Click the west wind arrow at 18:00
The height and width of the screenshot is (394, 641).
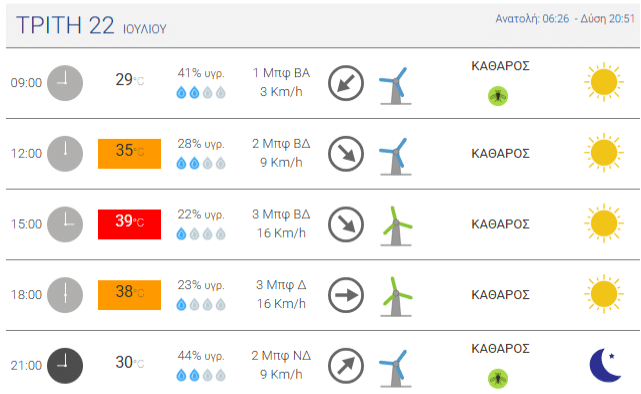click(346, 295)
